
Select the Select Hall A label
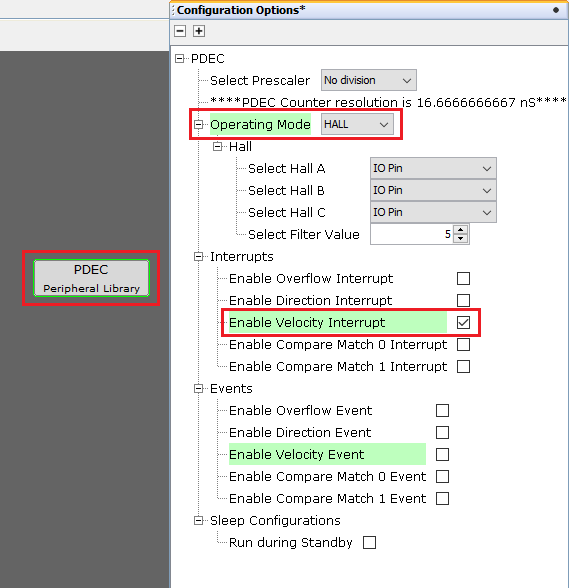point(287,168)
